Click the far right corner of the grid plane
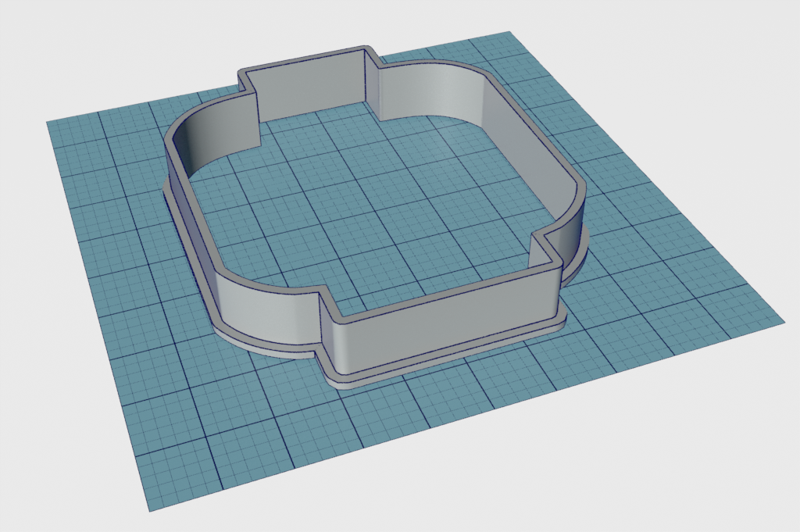The height and width of the screenshot is (532, 800). [780, 320]
